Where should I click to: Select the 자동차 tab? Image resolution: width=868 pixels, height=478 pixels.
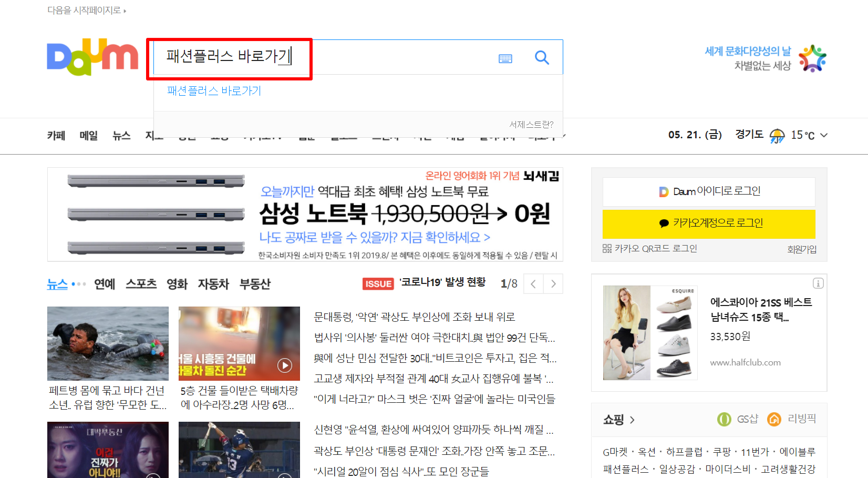(213, 284)
